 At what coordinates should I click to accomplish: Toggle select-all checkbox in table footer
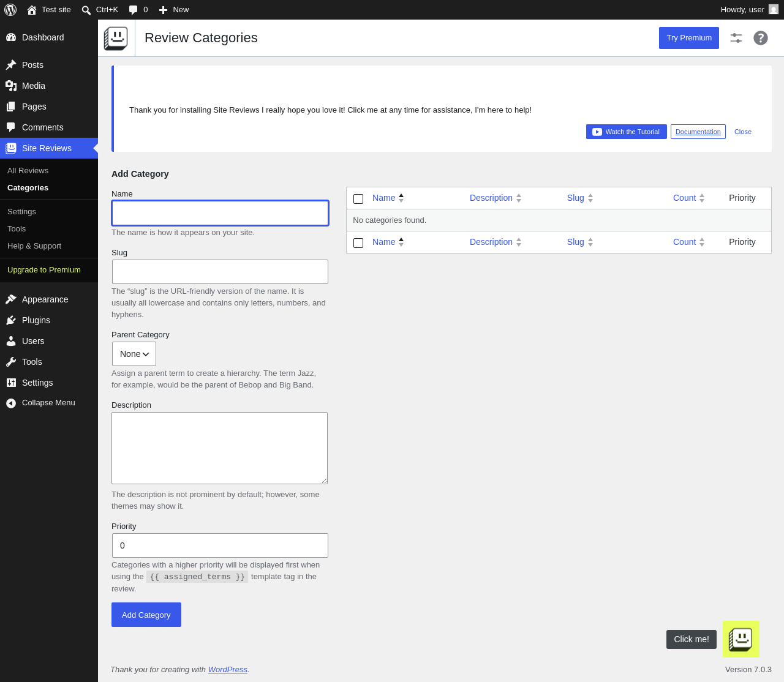tap(358, 243)
